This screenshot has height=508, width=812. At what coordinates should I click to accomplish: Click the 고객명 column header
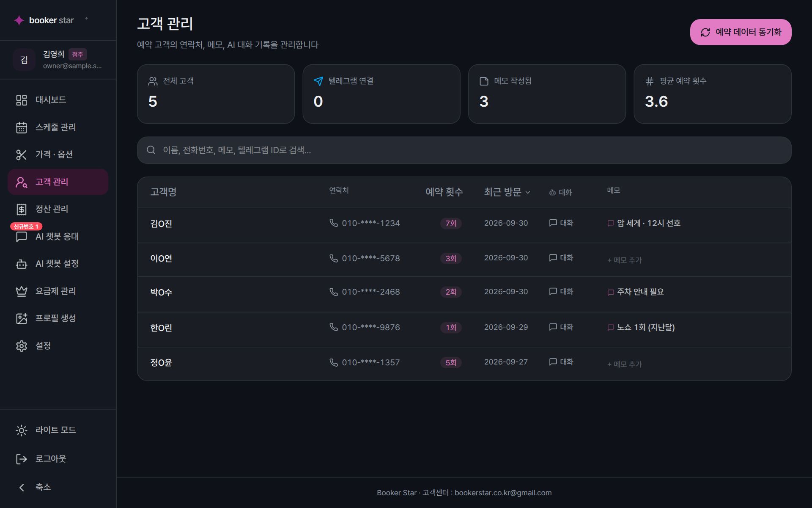(x=163, y=192)
